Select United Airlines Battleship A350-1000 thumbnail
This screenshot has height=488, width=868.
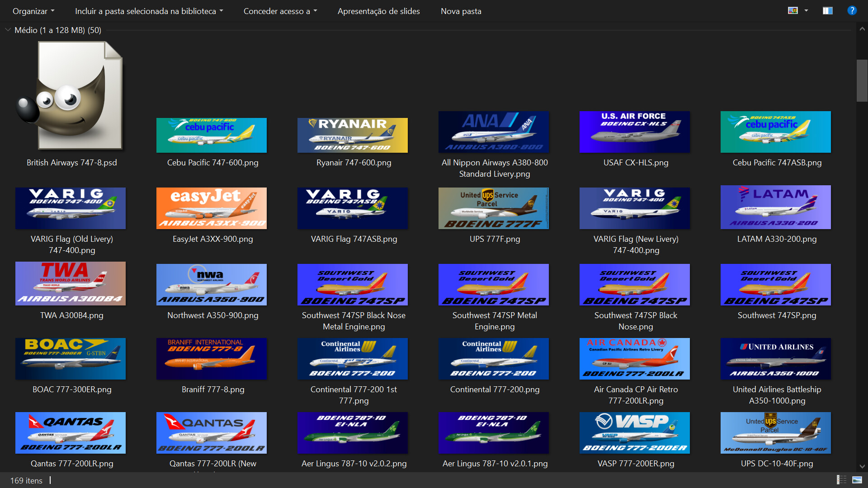(776, 359)
